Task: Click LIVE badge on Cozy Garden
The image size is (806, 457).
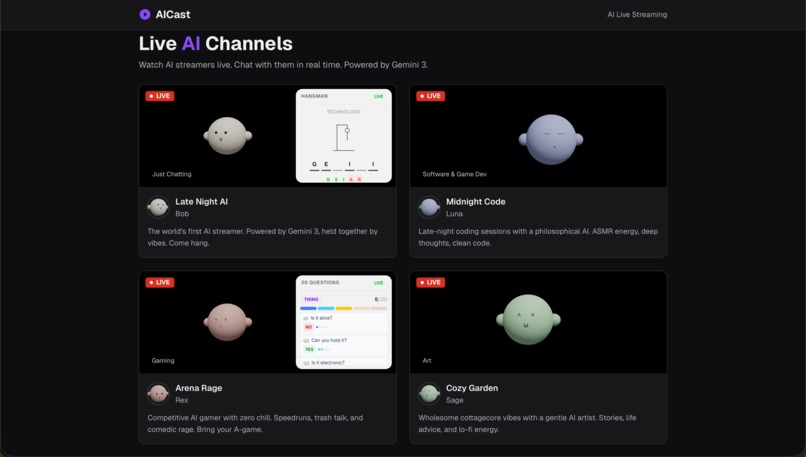Action: (x=431, y=282)
